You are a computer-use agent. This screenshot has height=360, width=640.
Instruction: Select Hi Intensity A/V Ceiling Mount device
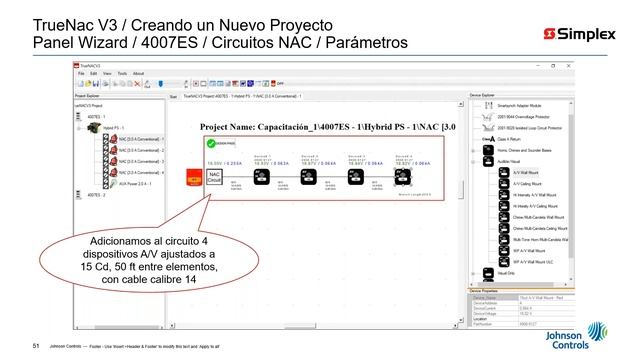536,206
